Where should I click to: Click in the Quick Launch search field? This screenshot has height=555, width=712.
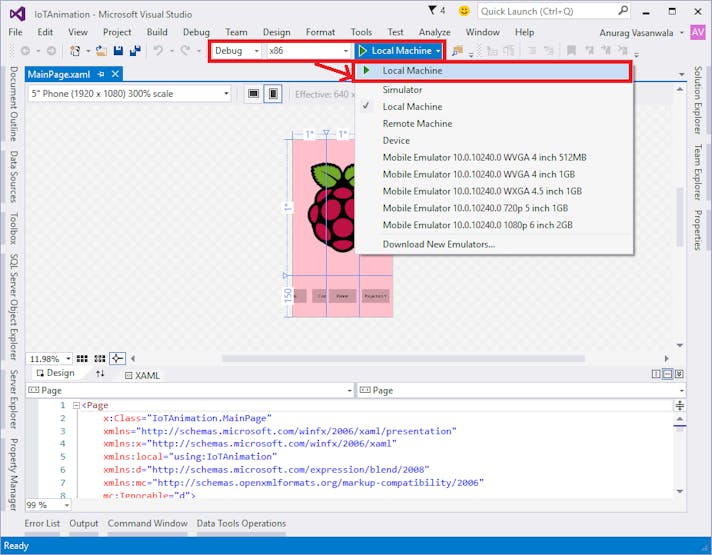[x=547, y=11]
